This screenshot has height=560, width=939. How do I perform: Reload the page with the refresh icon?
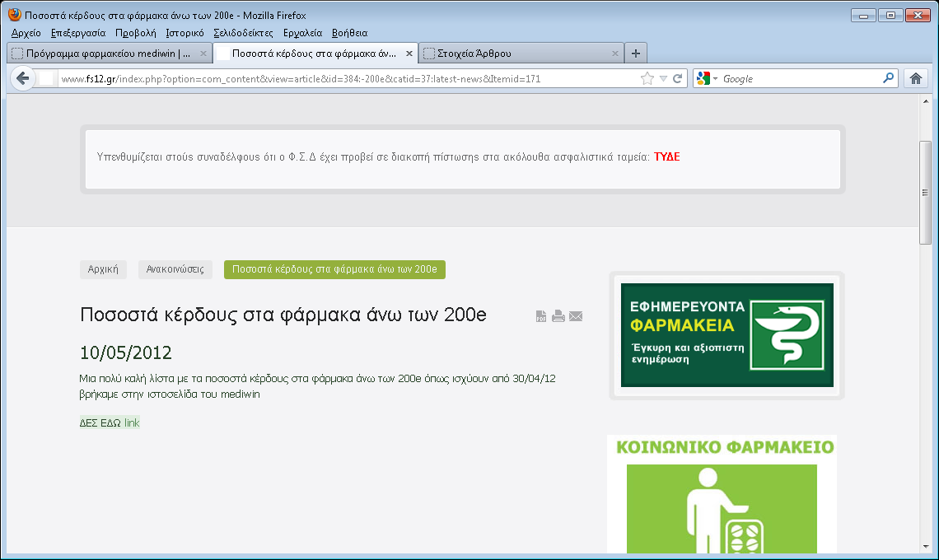tap(678, 78)
